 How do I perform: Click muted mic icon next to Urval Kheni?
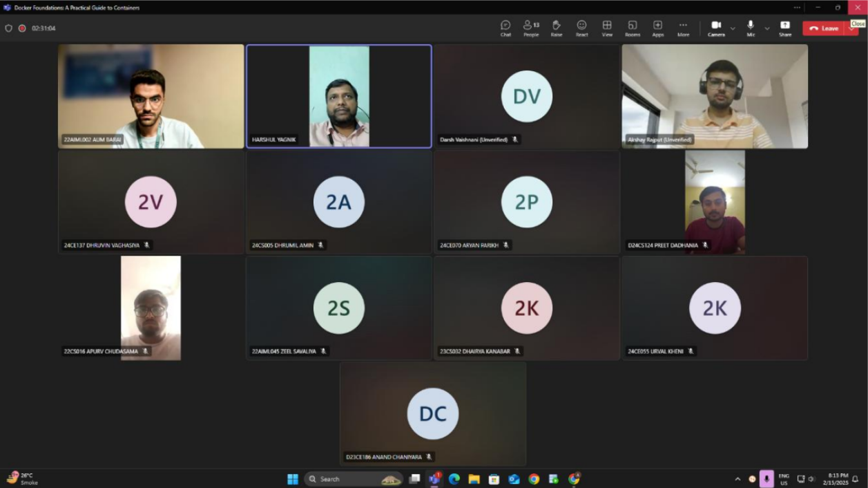coord(691,351)
